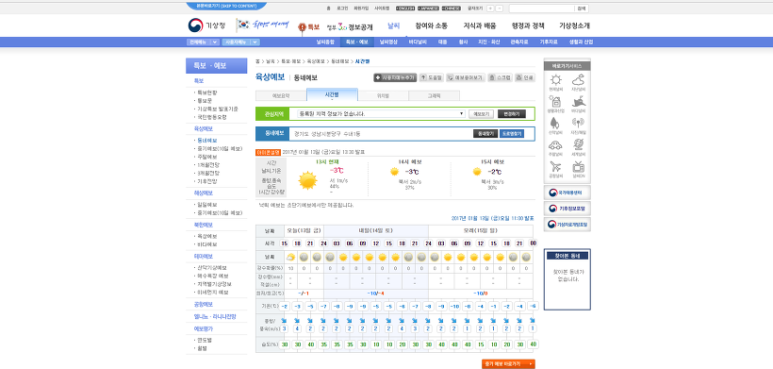
Task: Click the 기상자료개방포털 banner
Action: pos(567,224)
